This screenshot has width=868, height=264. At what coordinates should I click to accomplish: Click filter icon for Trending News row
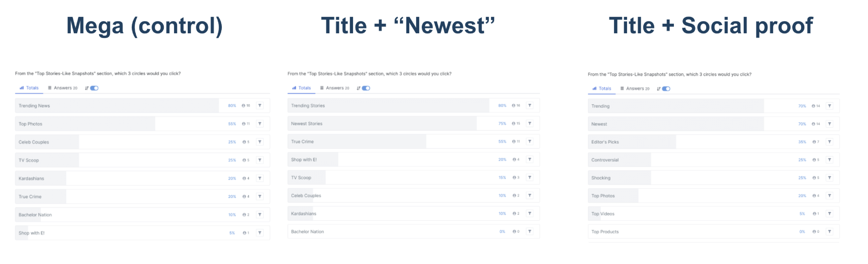click(260, 106)
